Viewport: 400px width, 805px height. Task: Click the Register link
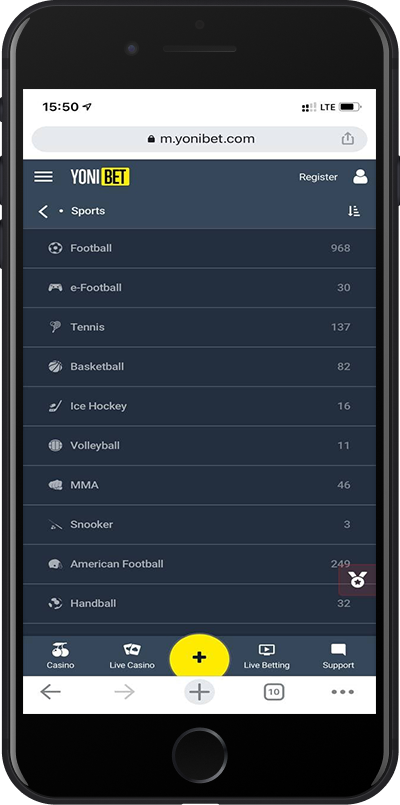[318, 177]
